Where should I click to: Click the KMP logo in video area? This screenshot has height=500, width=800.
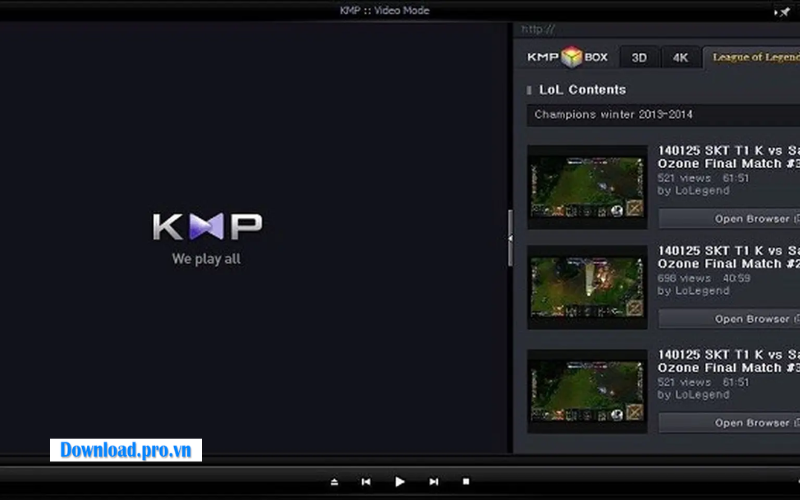point(207,226)
